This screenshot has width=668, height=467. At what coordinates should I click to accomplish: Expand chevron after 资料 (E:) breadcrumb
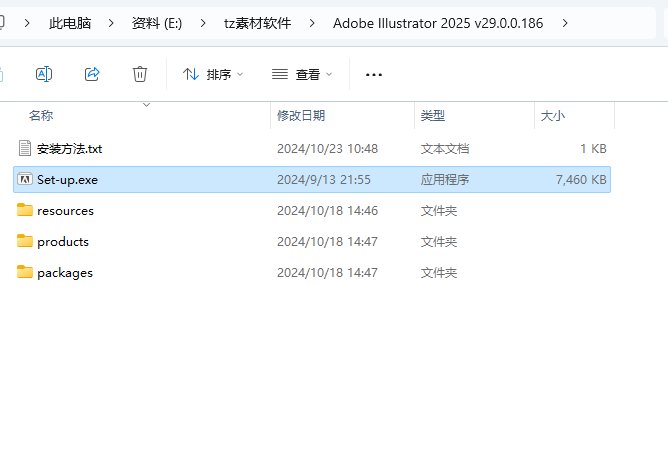coord(203,23)
